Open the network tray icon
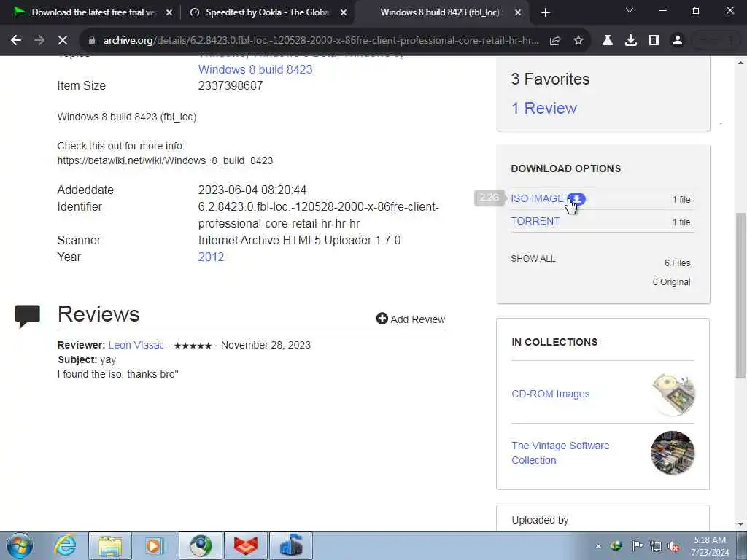Viewport: 747px width, 560px height. (x=656, y=545)
